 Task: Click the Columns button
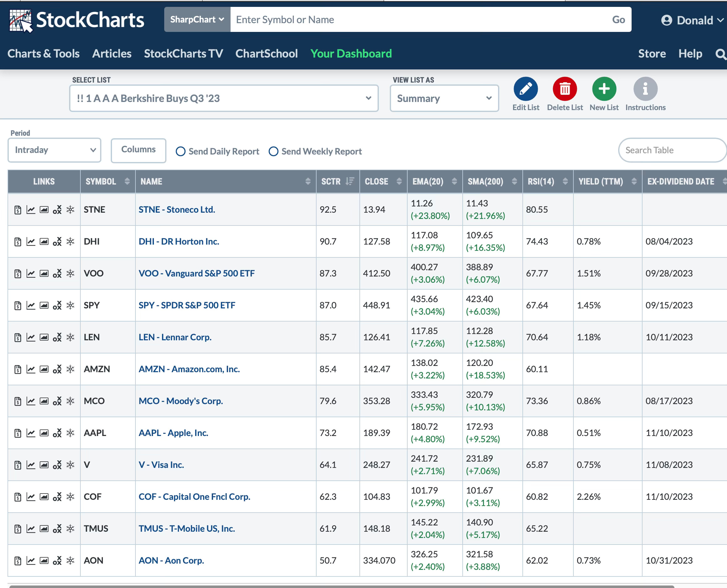point(138,150)
